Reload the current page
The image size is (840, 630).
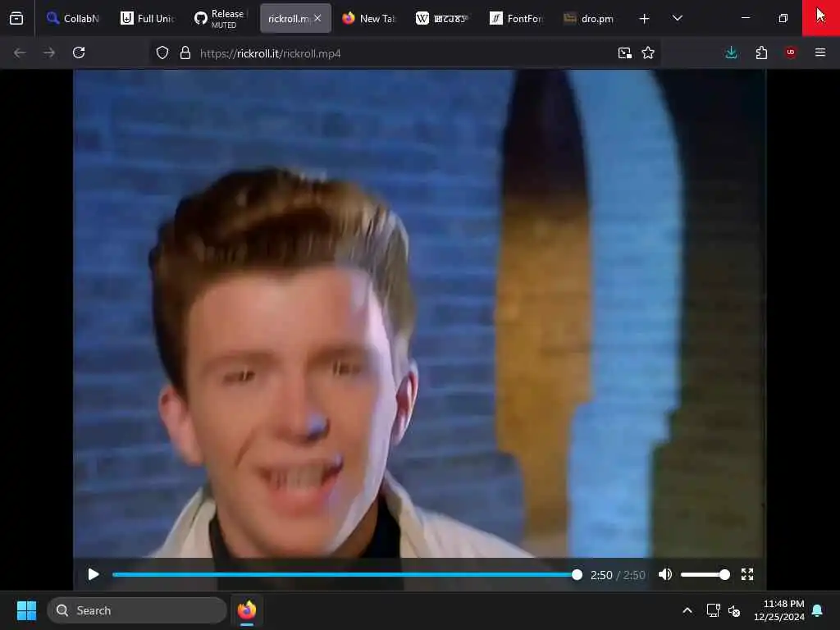tap(79, 52)
